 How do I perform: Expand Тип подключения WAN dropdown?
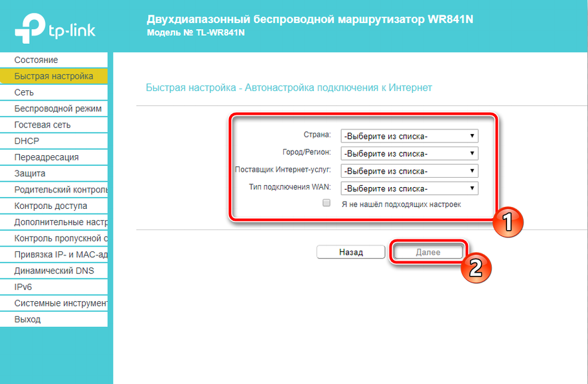click(x=409, y=188)
